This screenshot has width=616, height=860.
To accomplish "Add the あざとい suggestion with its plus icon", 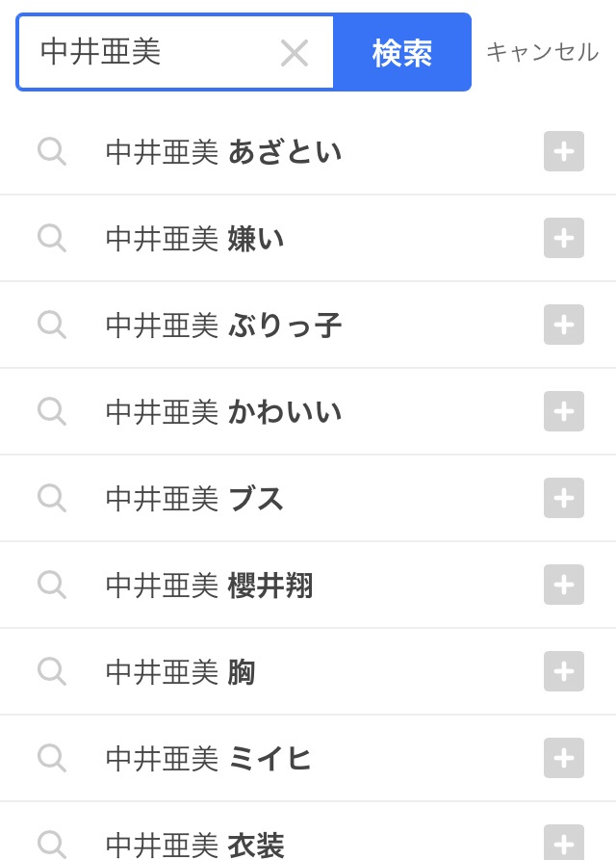I will (x=564, y=151).
